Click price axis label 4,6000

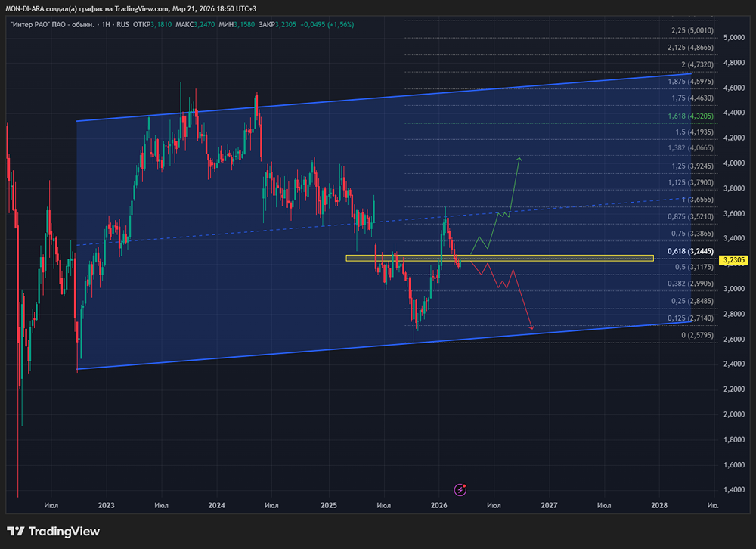pos(734,88)
